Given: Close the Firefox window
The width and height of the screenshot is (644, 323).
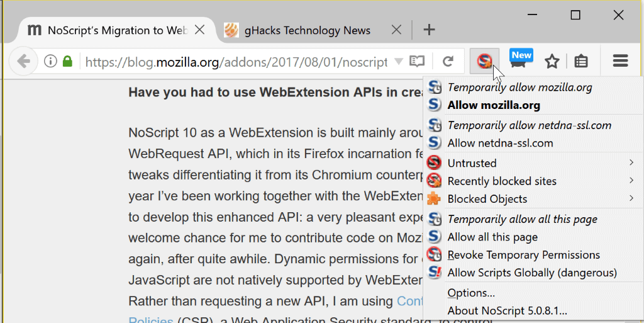Looking at the screenshot, I should 618,15.
